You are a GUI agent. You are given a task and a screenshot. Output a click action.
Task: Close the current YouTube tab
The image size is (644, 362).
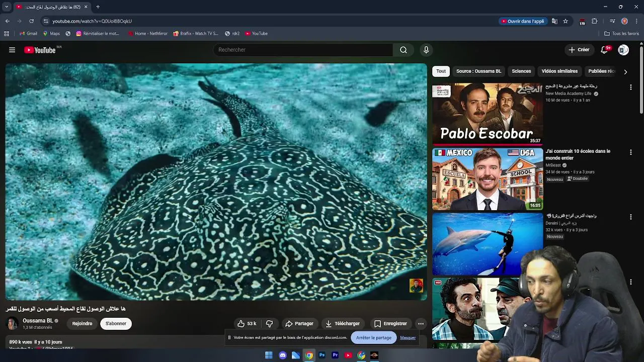(86, 7)
